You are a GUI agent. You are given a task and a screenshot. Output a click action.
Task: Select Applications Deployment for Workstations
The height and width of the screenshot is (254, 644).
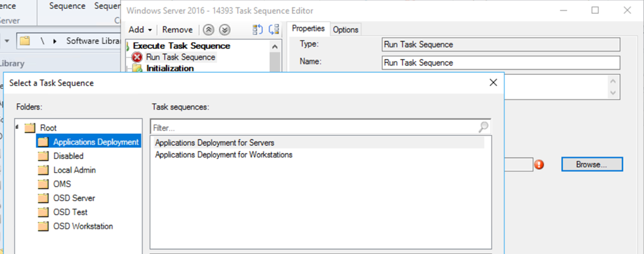pos(223,155)
